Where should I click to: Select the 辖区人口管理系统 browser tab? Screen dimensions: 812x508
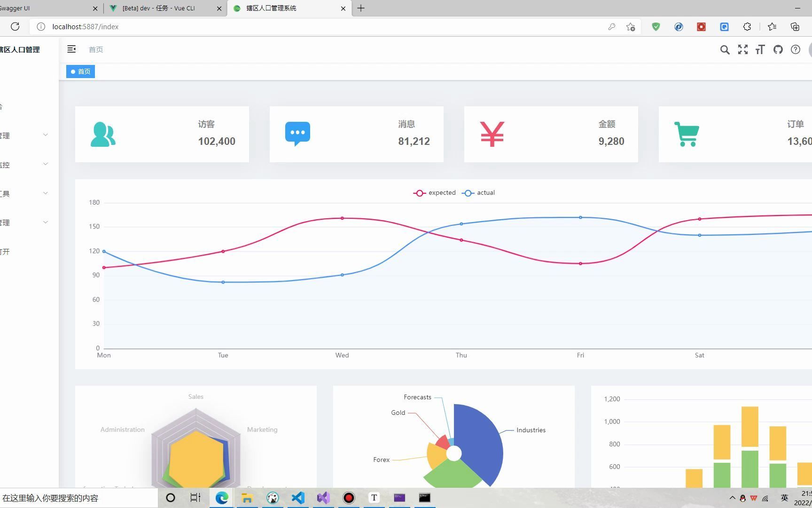289,8
